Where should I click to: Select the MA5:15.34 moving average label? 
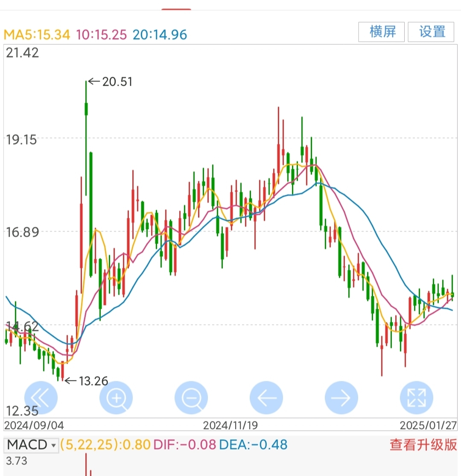tap(37, 35)
